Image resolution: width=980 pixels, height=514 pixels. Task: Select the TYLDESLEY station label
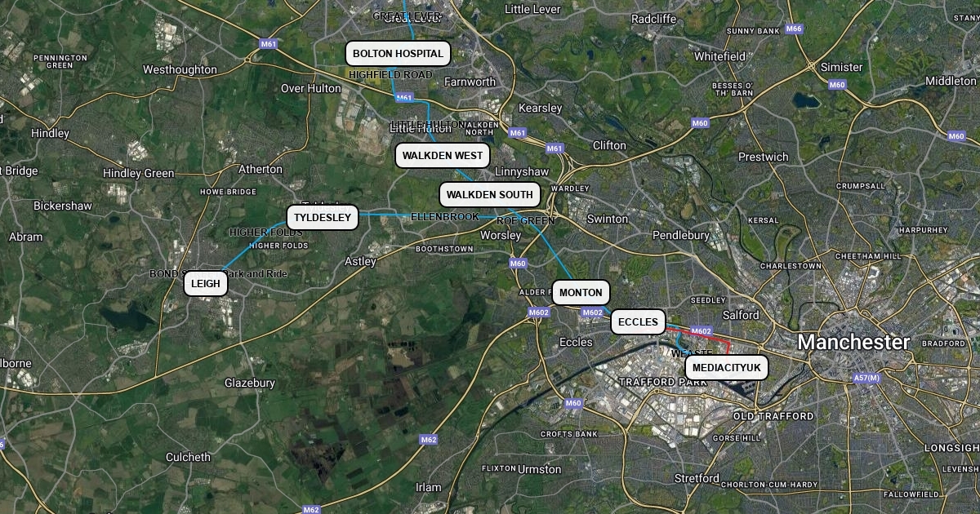click(323, 218)
